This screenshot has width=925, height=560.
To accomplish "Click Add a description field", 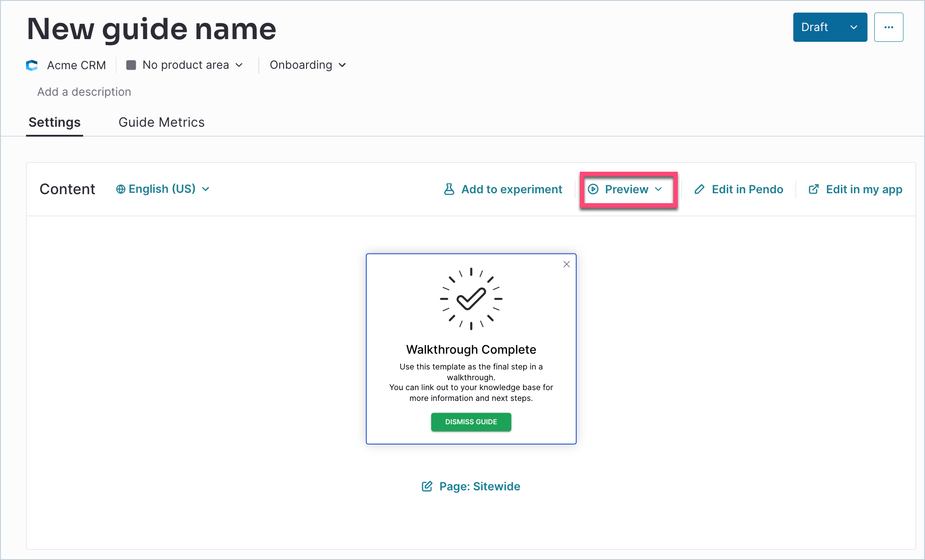I will (x=84, y=92).
